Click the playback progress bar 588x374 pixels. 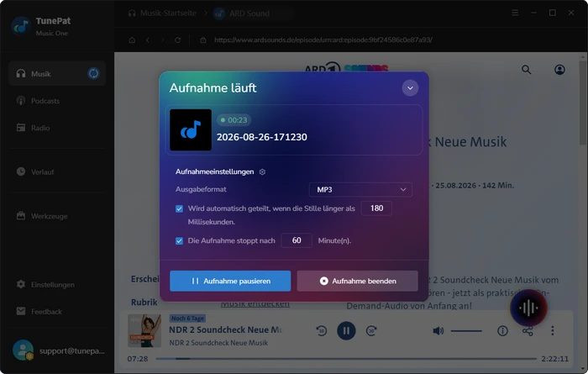[x=346, y=359]
